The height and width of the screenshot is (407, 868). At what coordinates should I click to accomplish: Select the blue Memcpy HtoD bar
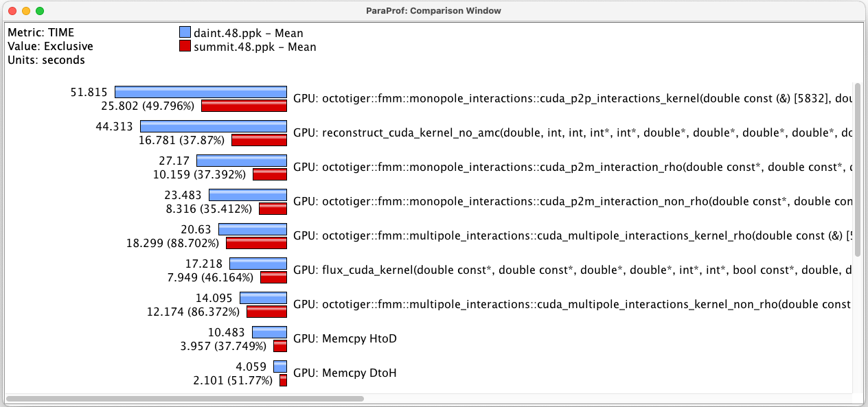click(x=264, y=332)
